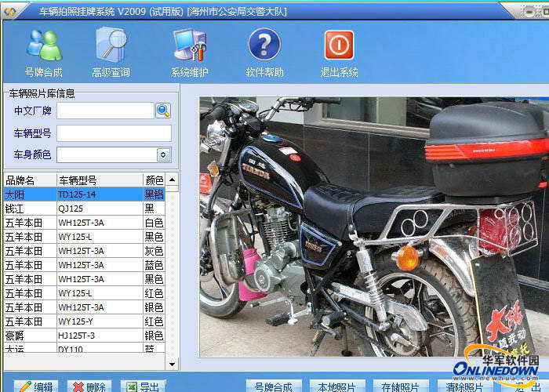This screenshot has width=549, height=392.
Task: Click the bottom 号牌合成 button
Action: [x=274, y=387]
